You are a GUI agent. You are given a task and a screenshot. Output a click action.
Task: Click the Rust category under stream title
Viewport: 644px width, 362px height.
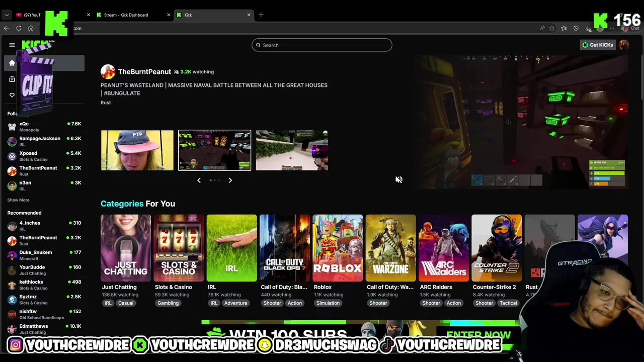pyautogui.click(x=106, y=103)
